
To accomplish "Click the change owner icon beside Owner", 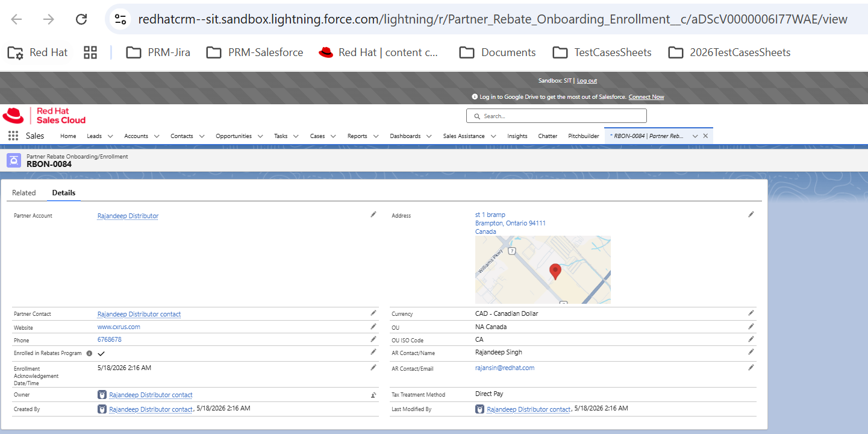I will [373, 395].
